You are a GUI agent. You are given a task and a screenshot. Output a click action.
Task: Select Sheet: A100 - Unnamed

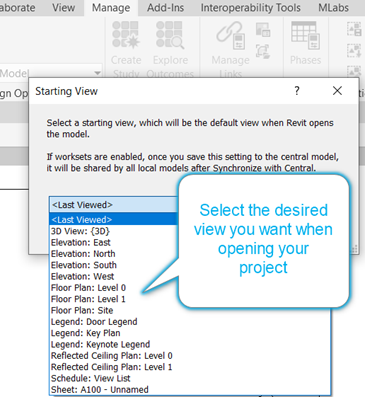(100, 389)
